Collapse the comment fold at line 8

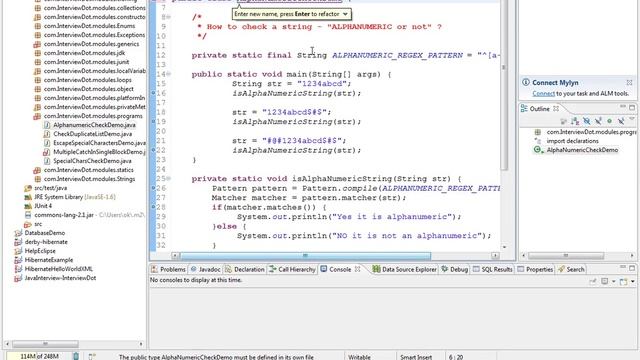click(x=168, y=17)
